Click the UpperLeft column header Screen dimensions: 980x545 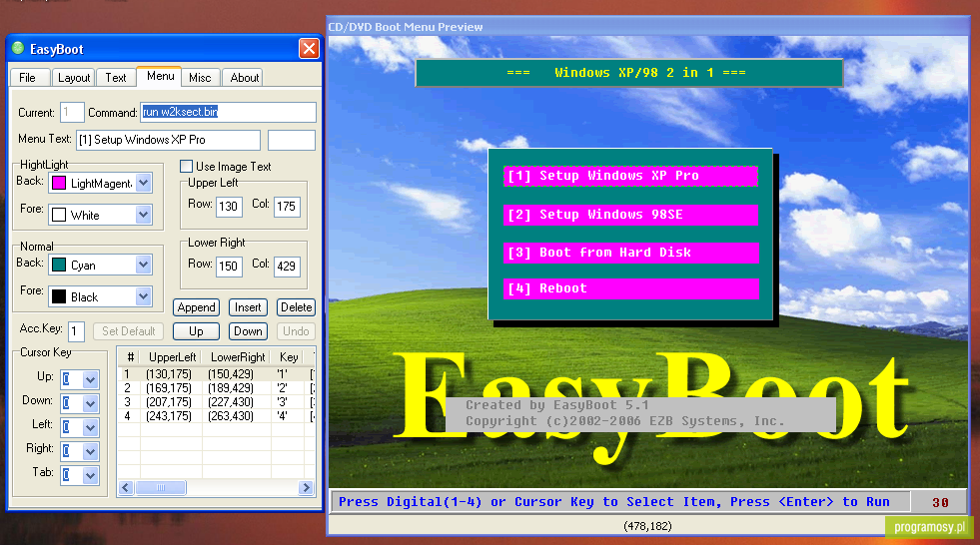coord(171,357)
